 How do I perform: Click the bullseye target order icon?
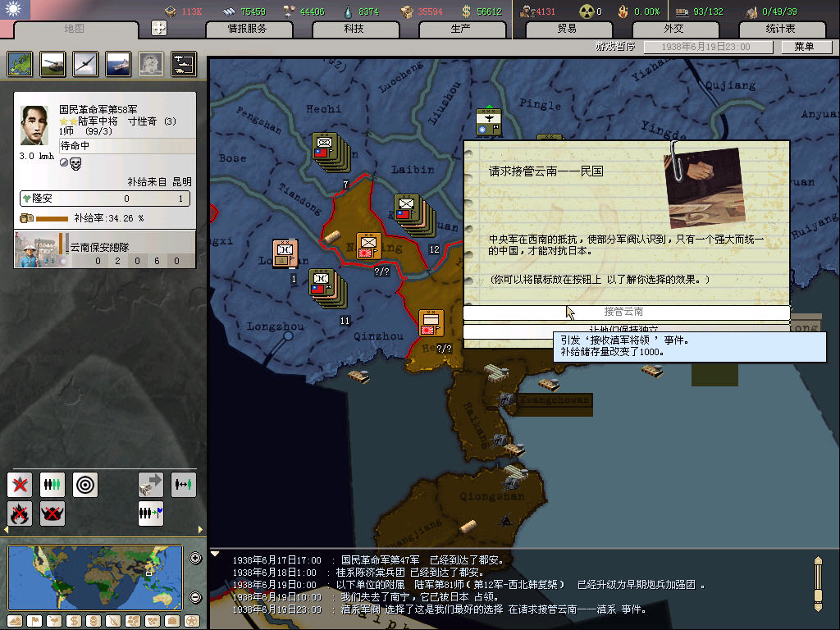point(85,484)
